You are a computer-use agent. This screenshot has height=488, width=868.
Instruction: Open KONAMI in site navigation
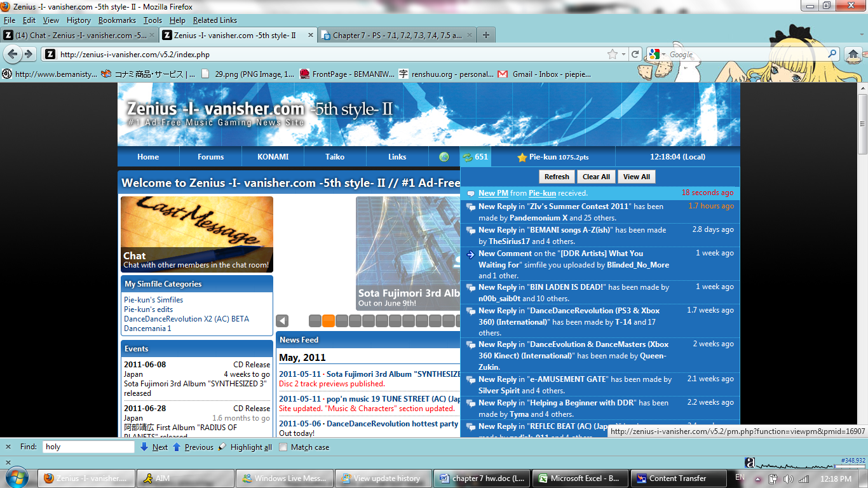tap(273, 157)
